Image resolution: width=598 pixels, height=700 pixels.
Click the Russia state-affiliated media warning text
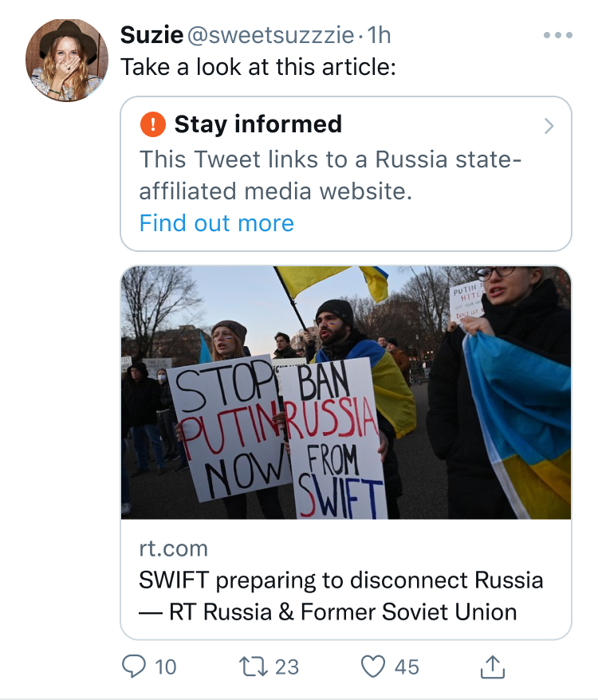pyautogui.click(x=330, y=175)
